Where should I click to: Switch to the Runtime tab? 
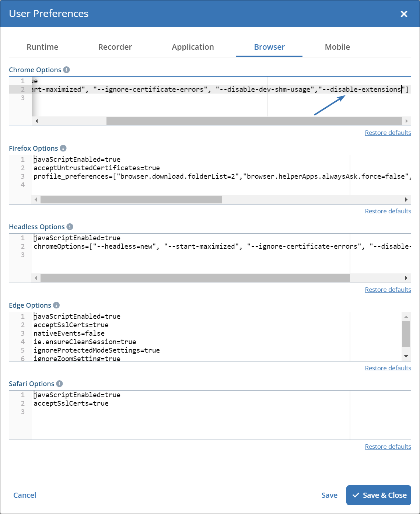42,47
